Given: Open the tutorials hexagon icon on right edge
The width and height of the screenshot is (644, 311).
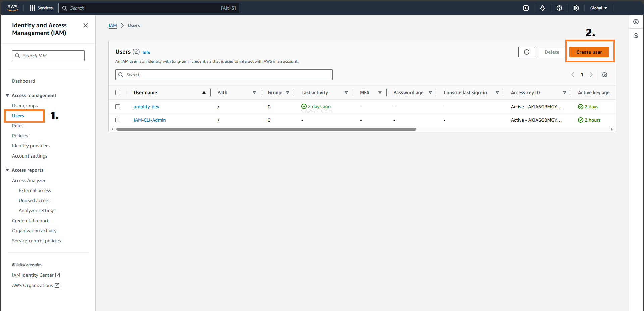Looking at the screenshot, I should [x=636, y=36].
